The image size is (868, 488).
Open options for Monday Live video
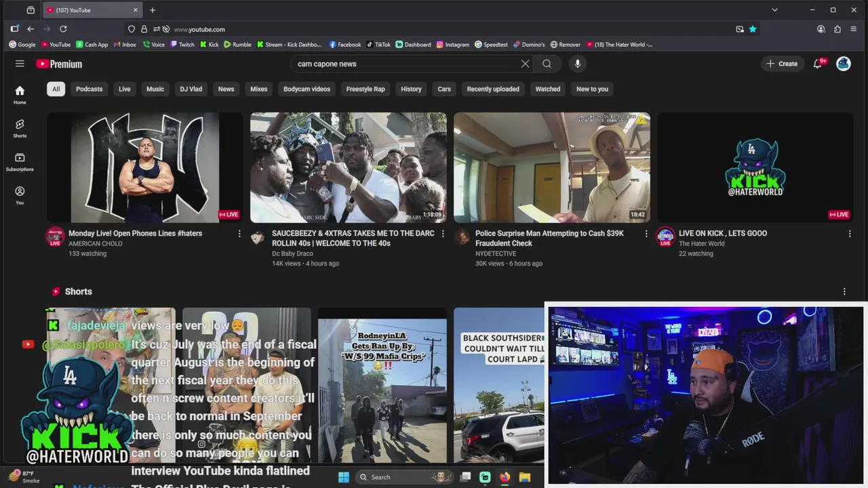click(239, 234)
